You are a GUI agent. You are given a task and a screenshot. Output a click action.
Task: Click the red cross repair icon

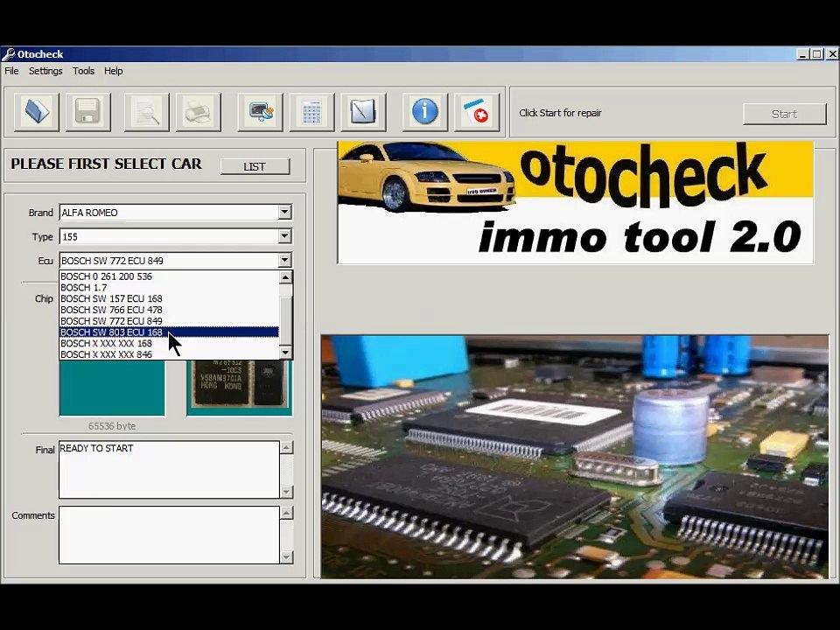[477, 112]
